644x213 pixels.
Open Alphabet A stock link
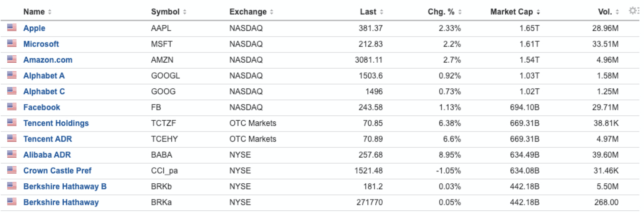[44, 76]
